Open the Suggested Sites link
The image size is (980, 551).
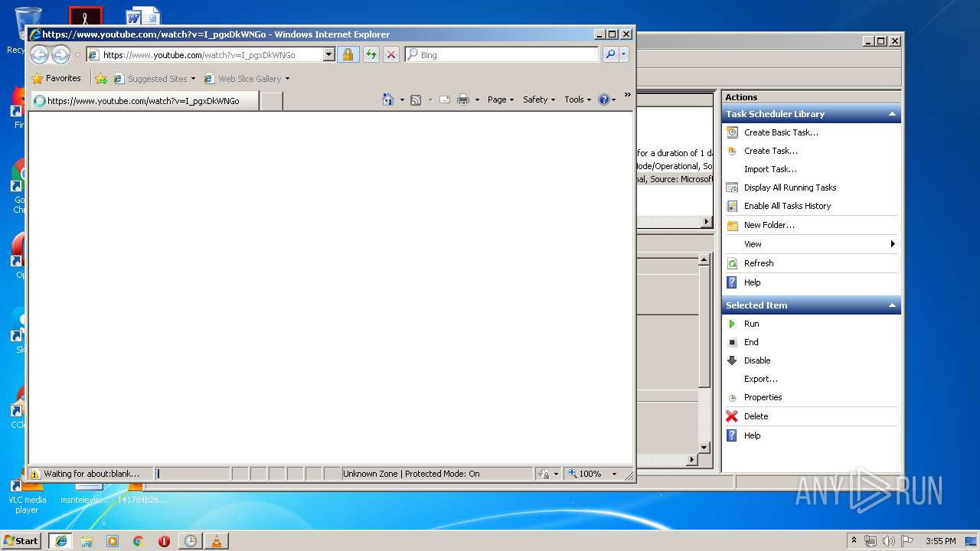pos(154,78)
